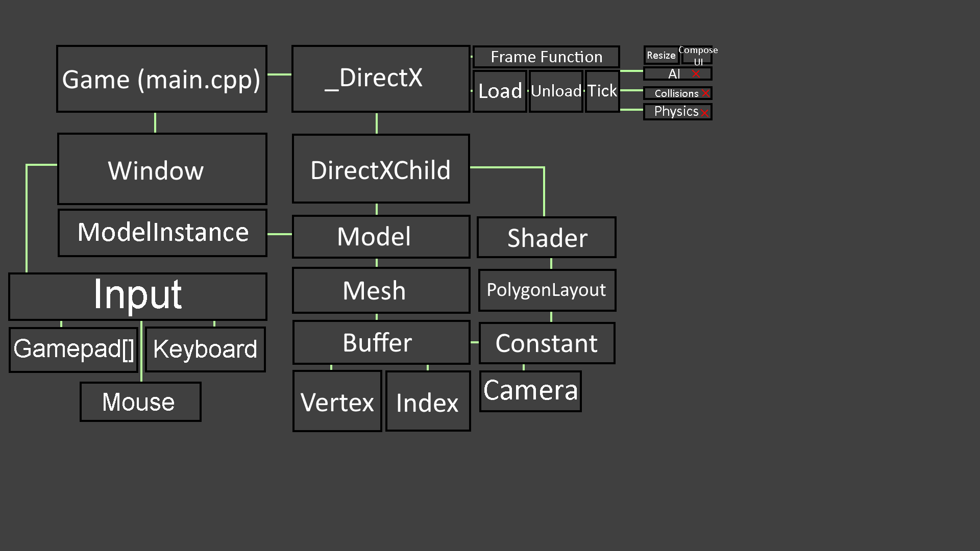Select the PolygonLayout box

tap(547, 290)
